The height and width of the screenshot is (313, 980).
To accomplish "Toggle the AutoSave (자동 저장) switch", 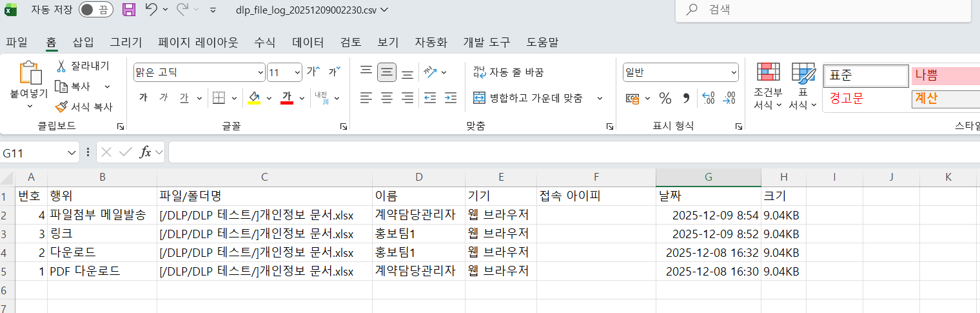I will pyautogui.click(x=95, y=10).
